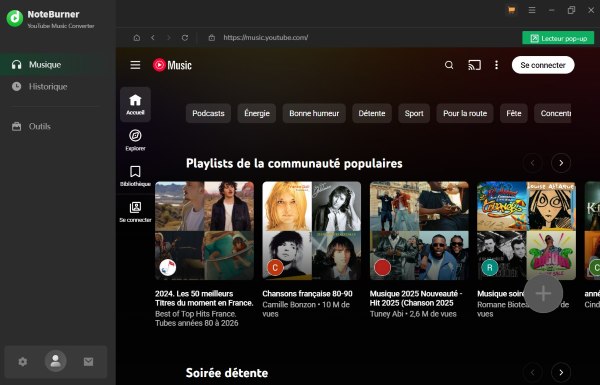Screen dimensions: 600x385
Task: Click the red circle avatar on Musique 2025
Action: (x=382, y=267)
